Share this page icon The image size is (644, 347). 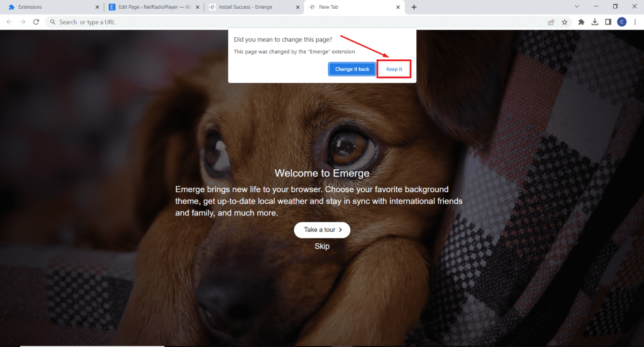551,22
